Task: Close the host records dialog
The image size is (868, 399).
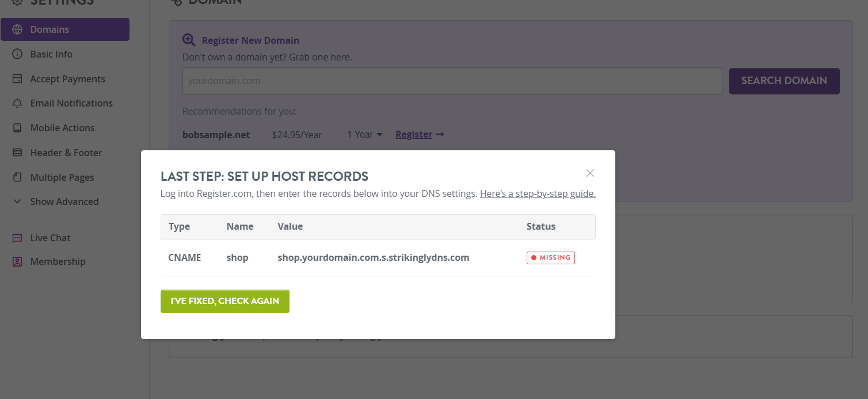Action: click(x=590, y=173)
